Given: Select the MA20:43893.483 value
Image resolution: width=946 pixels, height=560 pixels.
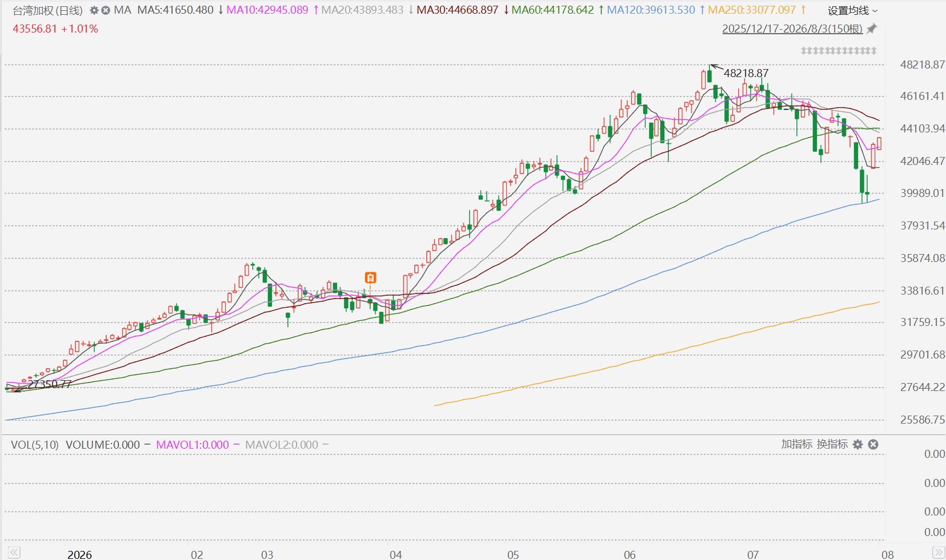Looking at the screenshot, I should [362, 10].
